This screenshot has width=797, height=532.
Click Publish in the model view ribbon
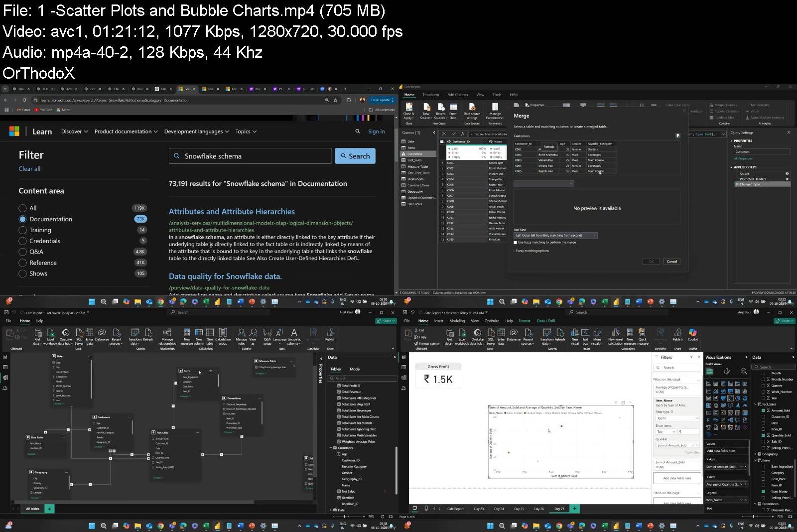click(330, 335)
